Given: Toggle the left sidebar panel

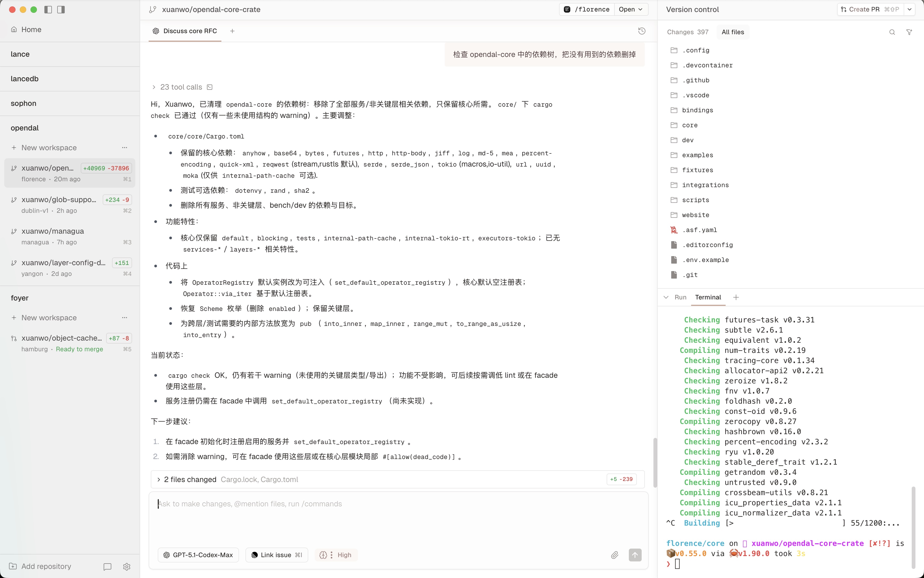Looking at the screenshot, I should click(48, 10).
